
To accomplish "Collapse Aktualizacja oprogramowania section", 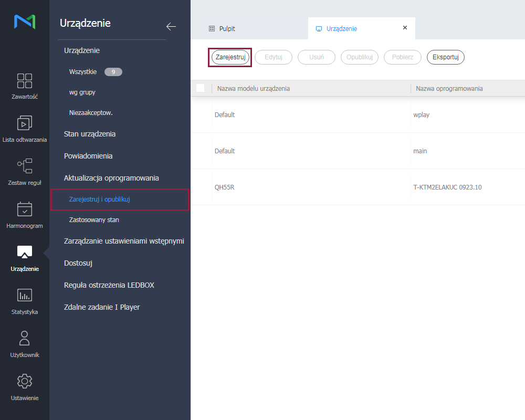I will click(111, 178).
